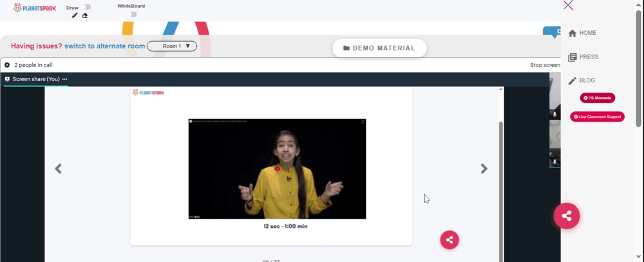Click the WhiteBoard label
This screenshot has height=262, width=644.
(131, 6)
